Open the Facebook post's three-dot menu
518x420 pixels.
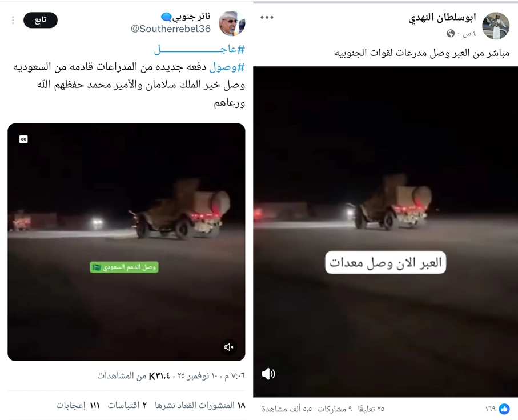tap(267, 17)
